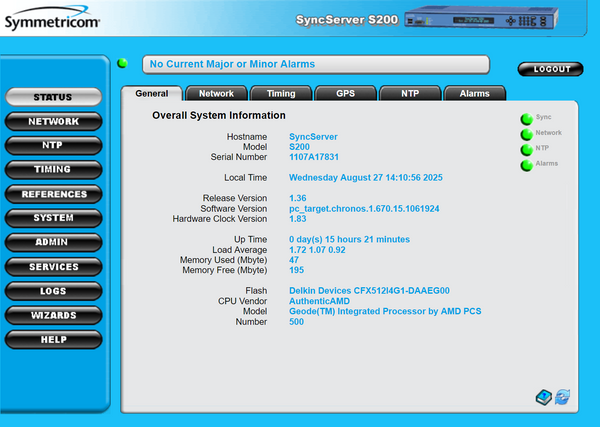Click the memory free value '195'
Screen dimensions: 600x427
[297, 270]
